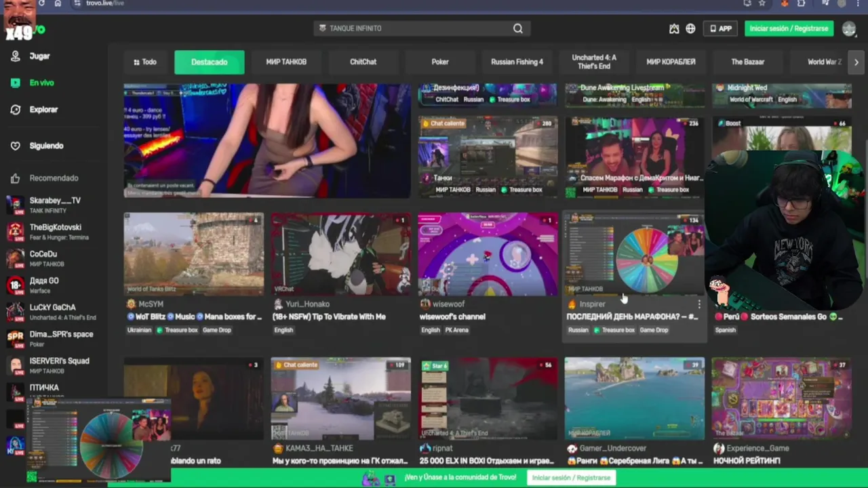Image resolution: width=868 pixels, height=488 pixels.
Task: Open the large featured stream preview
Action: tap(267, 140)
